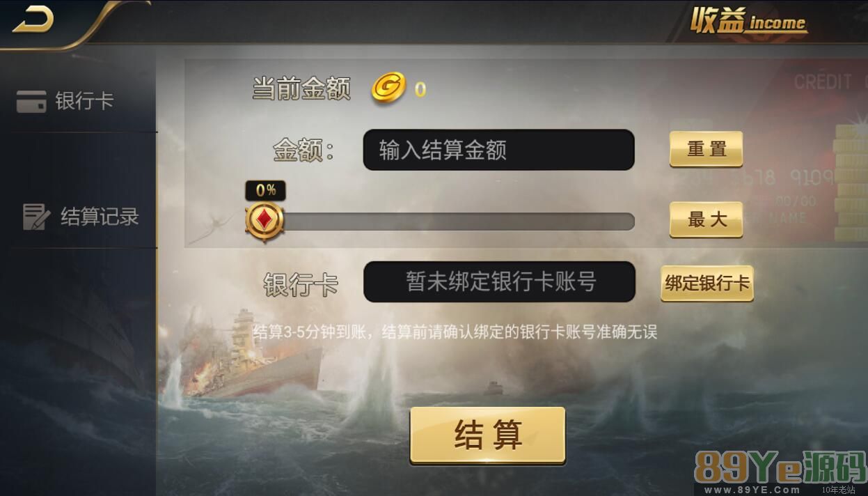Viewport: 868px width, 496px height.
Task: Click the golden back arrow icon
Action: pos(33,20)
